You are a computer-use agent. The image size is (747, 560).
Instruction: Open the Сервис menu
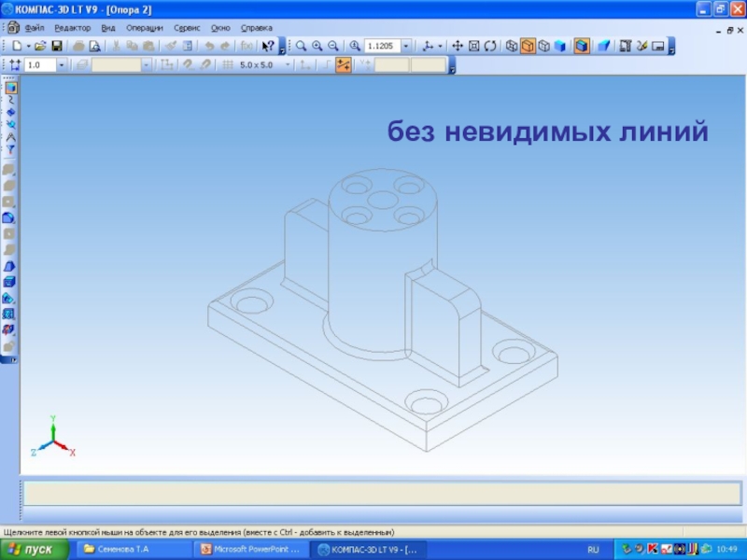click(x=187, y=28)
